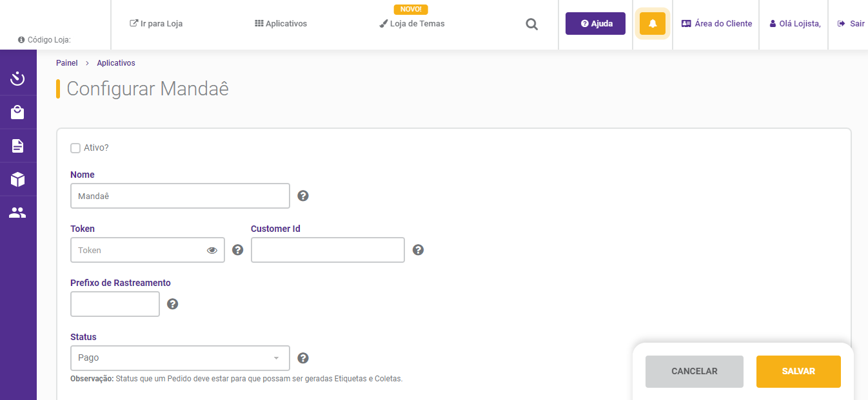Image resolution: width=868 pixels, height=400 pixels.
Task: Click Sair to log out
Action: pos(851,24)
